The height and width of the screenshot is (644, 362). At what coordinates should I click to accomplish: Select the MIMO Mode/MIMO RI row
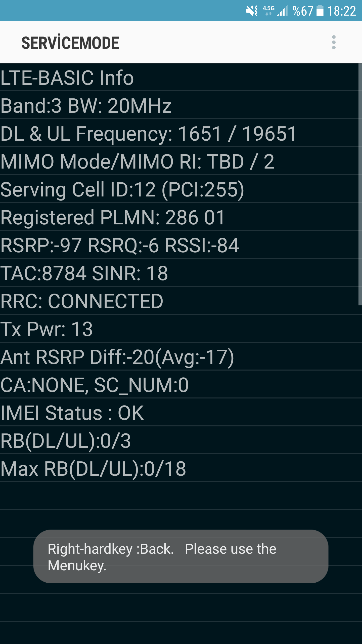(179, 161)
